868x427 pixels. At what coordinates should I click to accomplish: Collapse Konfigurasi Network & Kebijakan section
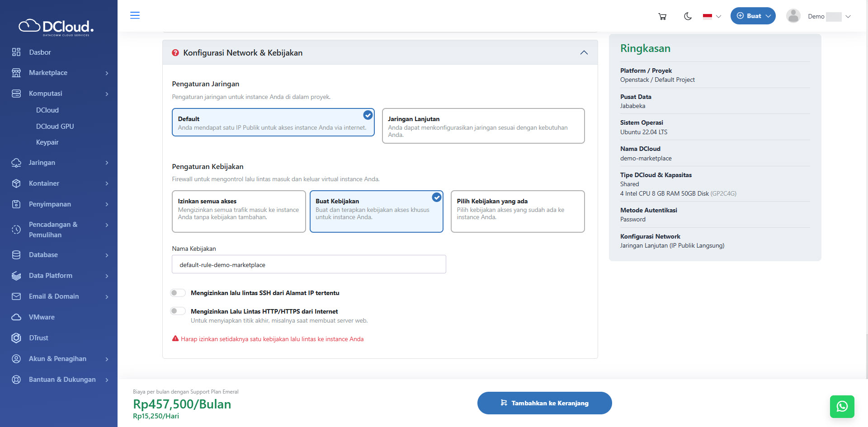[584, 53]
